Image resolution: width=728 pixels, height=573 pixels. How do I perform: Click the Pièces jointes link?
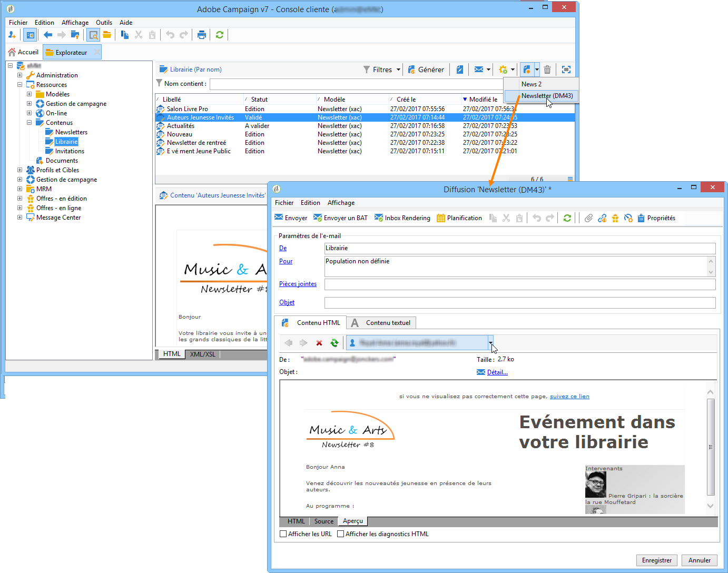click(x=298, y=284)
